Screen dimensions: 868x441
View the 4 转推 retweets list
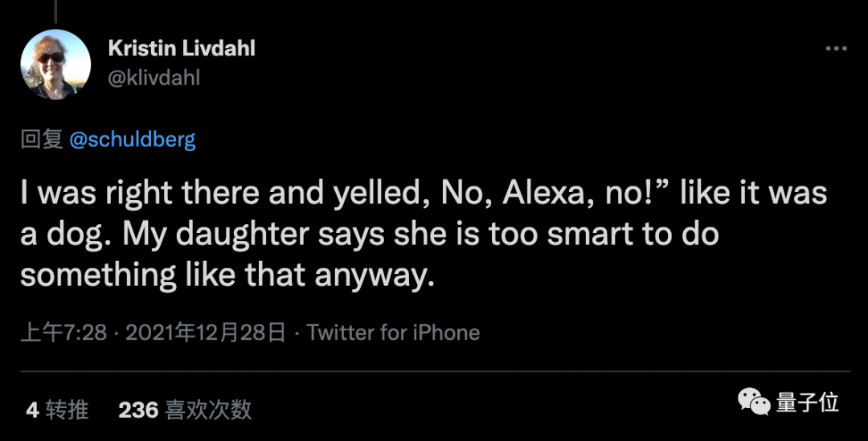pos(56,410)
